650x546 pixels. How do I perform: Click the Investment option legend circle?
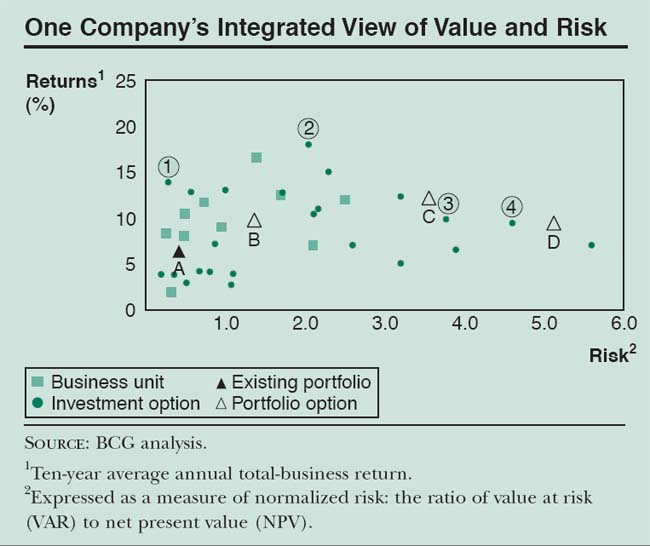click(37, 404)
